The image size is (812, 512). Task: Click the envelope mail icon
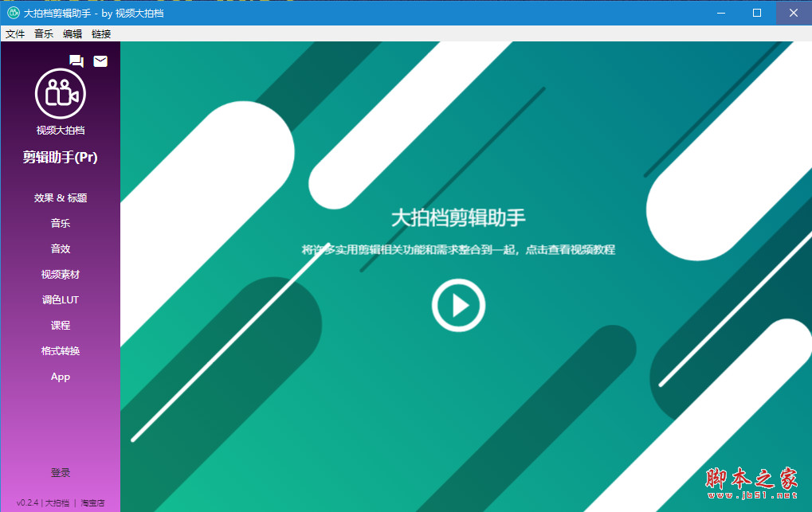click(100, 61)
